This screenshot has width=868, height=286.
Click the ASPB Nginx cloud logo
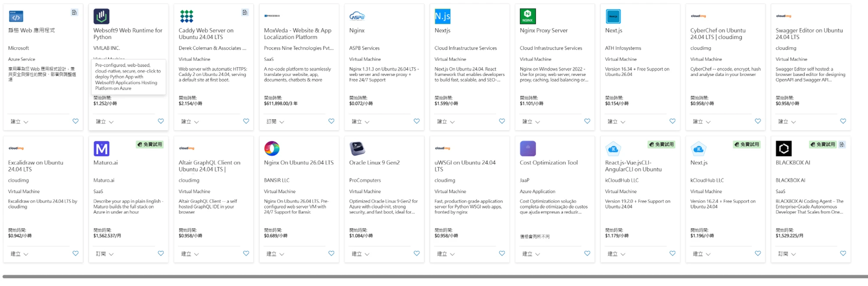pyautogui.click(x=357, y=16)
